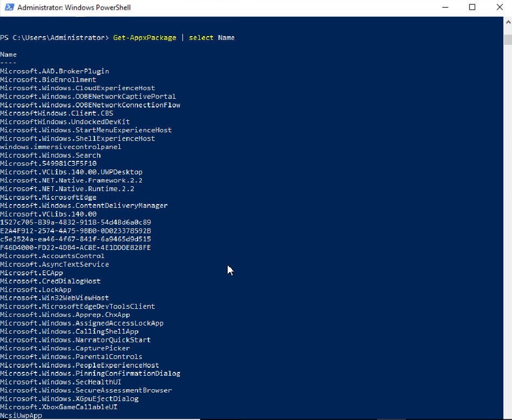
Task: Click the vertical scrollbar thumb
Action: point(508,39)
